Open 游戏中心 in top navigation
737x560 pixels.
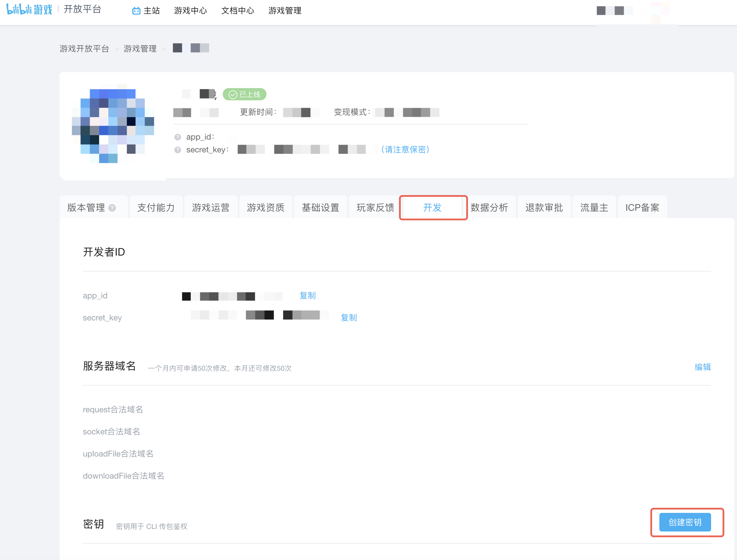point(190,11)
